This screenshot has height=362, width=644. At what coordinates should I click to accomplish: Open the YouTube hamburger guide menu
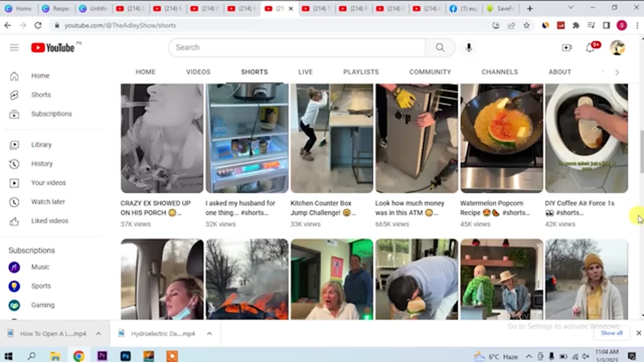[x=14, y=47]
